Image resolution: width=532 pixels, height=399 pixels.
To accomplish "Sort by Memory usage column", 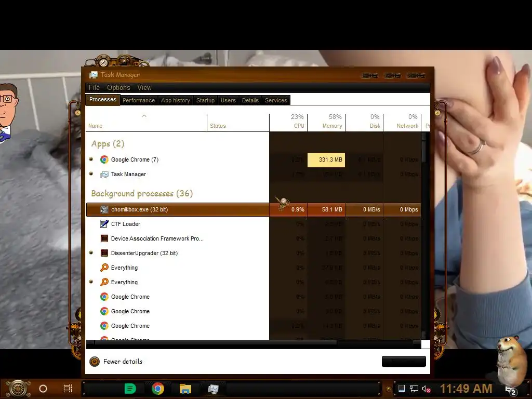I will (326, 123).
